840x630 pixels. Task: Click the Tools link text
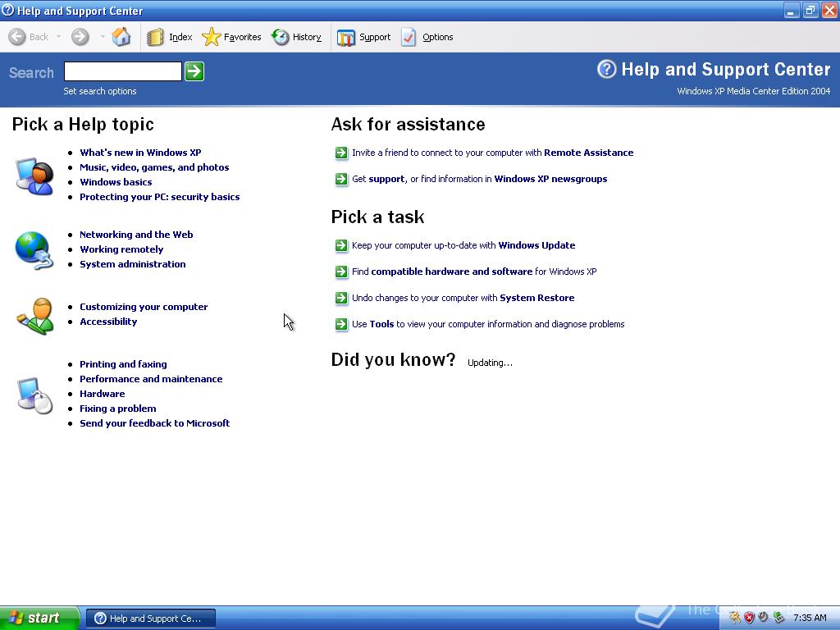pyautogui.click(x=381, y=324)
